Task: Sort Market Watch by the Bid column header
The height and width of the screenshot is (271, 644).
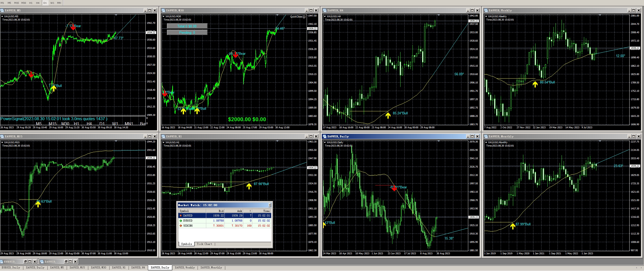Action: coord(215,211)
